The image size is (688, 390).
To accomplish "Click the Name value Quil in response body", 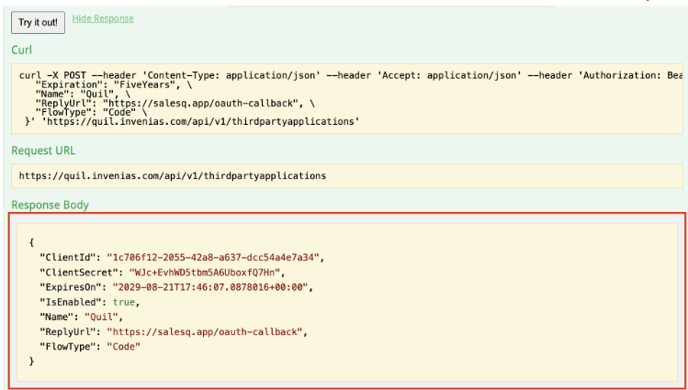I will 101,317.
